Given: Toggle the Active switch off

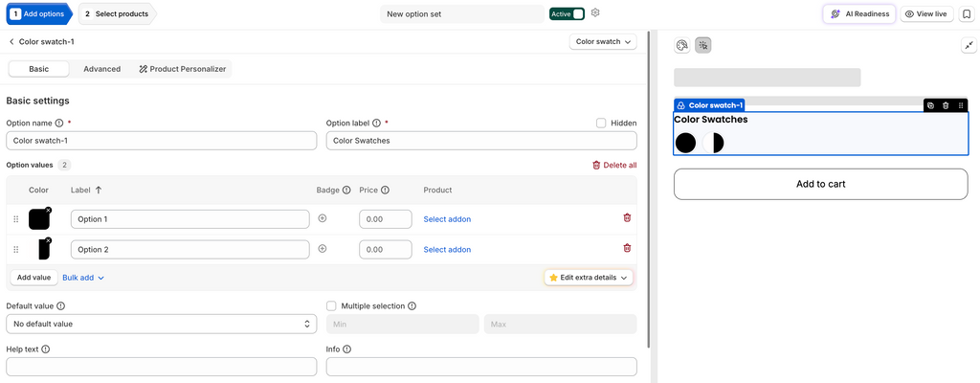Looking at the screenshot, I should [567, 13].
